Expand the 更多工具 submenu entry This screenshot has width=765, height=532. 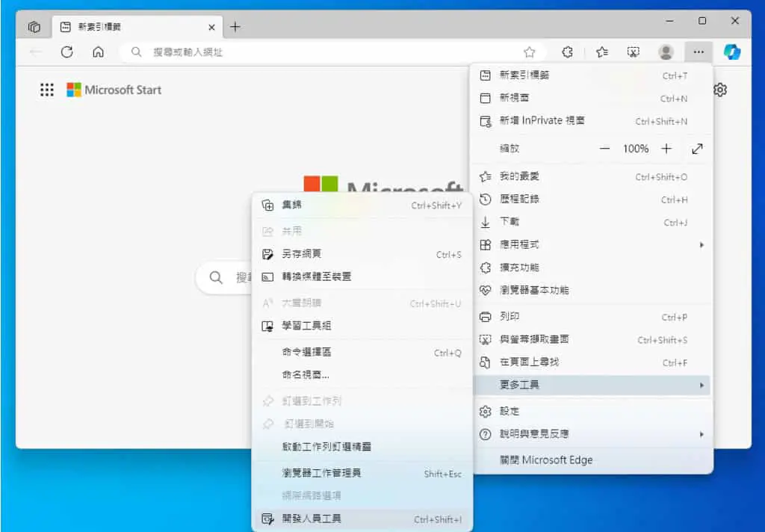[592, 385]
